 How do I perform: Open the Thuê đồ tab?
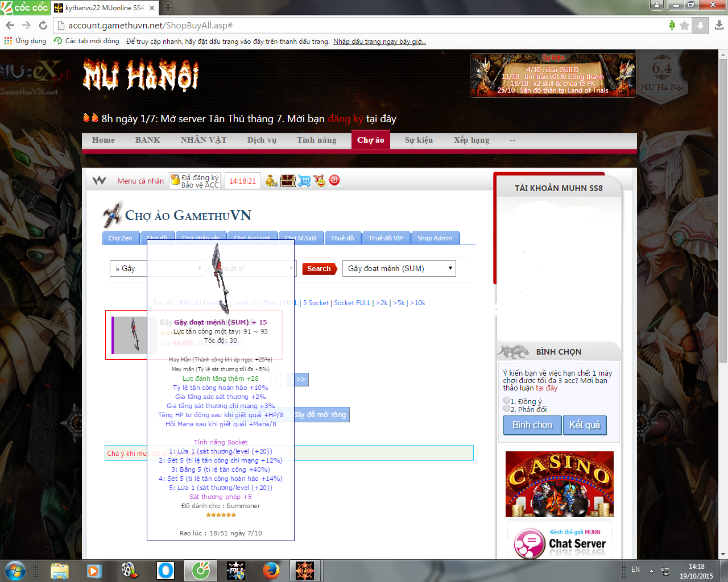click(342, 238)
